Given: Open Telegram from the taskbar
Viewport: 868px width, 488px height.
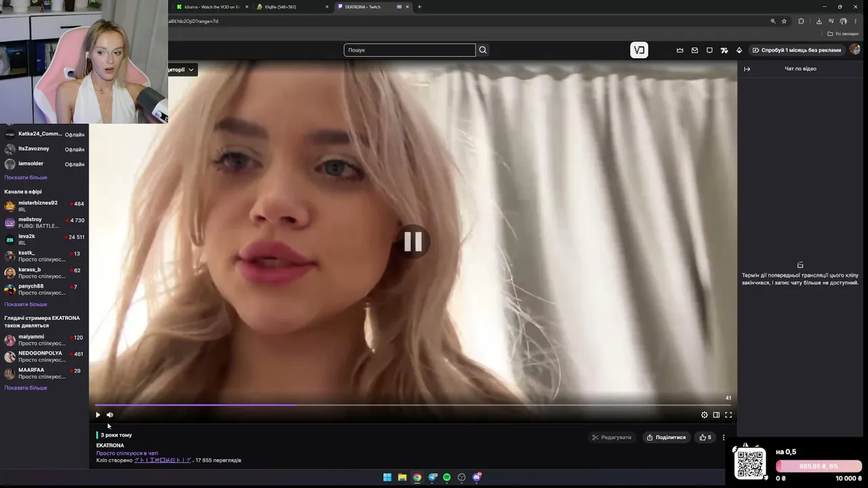Looking at the screenshot, I should 432,477.
